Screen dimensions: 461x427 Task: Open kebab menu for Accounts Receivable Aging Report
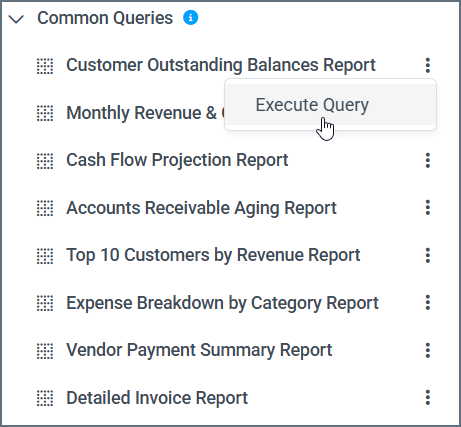click(428, 208)
